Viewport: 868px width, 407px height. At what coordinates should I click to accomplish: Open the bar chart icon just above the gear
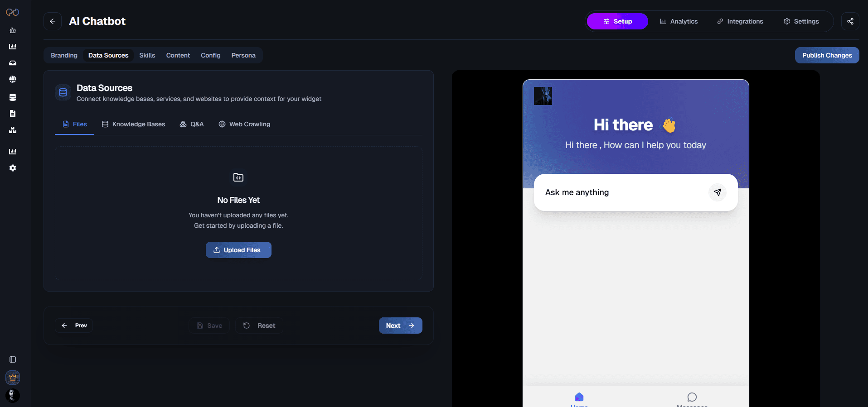pyautogui.click(x=13, y=152)
